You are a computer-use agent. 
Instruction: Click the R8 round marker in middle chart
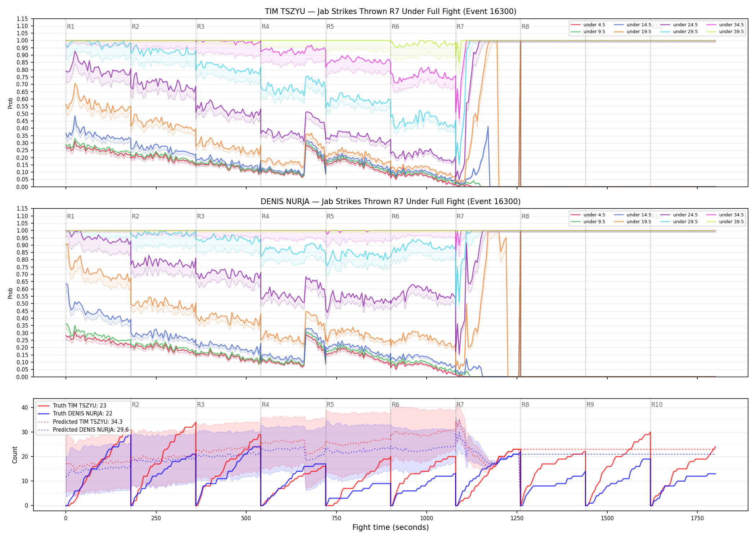click(x=525, y=216)
